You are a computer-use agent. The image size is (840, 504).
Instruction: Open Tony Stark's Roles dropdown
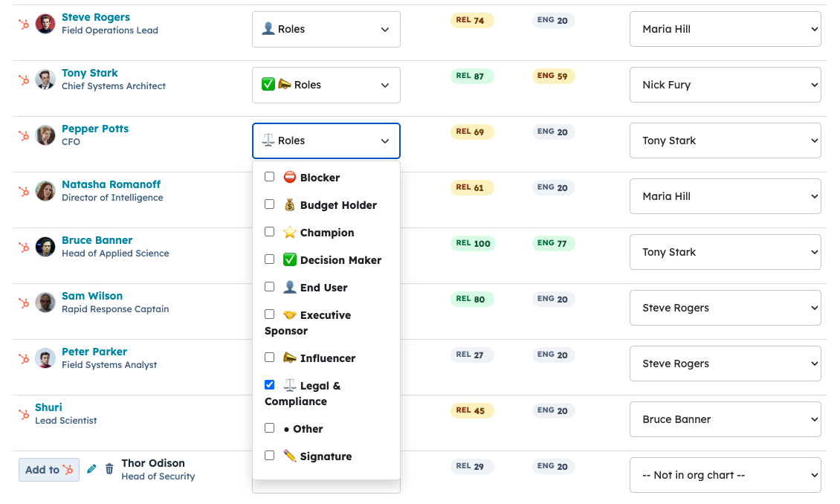click(326, 85)
